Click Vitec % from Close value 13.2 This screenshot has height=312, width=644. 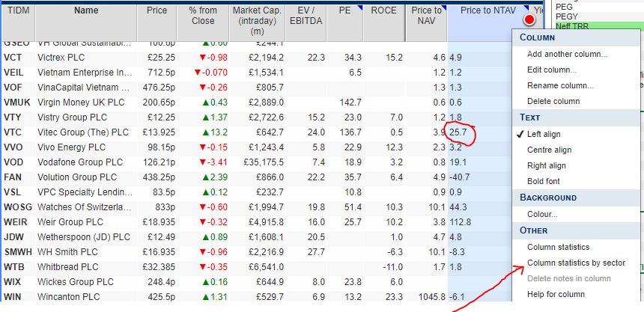tap(214, 132)
